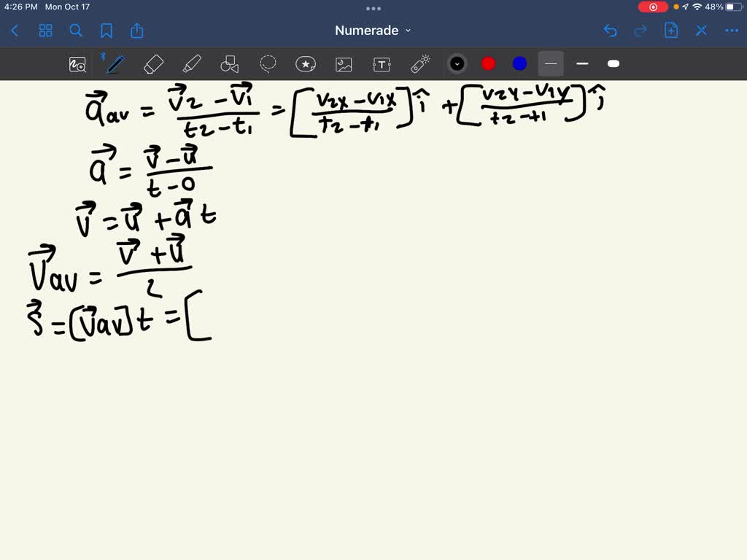This screenshot has width=747, height=560.
Task: Open the More options menu
Action: (732, 30)
